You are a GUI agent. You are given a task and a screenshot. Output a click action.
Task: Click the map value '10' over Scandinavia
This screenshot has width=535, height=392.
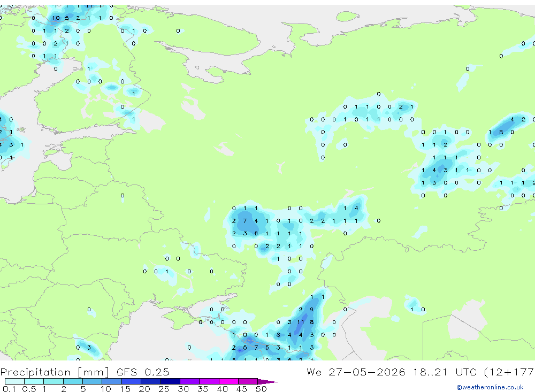[x=56, y=18]
